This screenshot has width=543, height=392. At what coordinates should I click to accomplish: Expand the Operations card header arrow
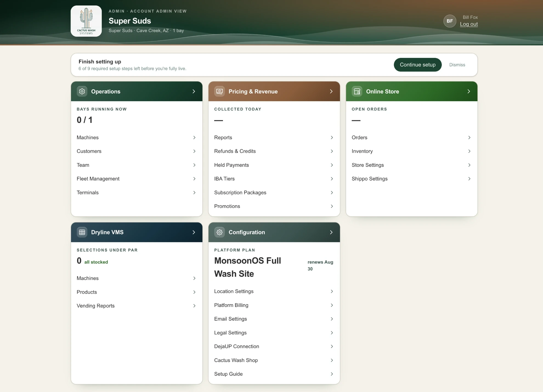pos(194,91)
